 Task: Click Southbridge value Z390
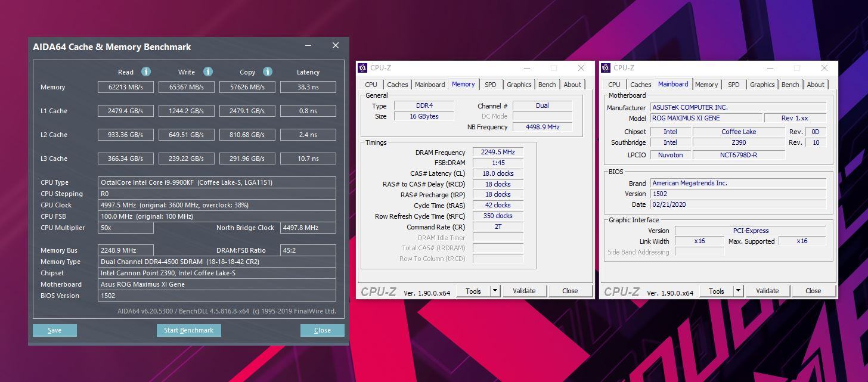point(739,142)
